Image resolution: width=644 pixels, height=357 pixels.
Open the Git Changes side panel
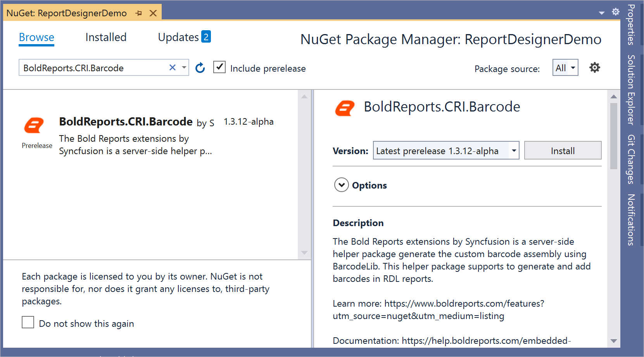[x=631, y=159]
